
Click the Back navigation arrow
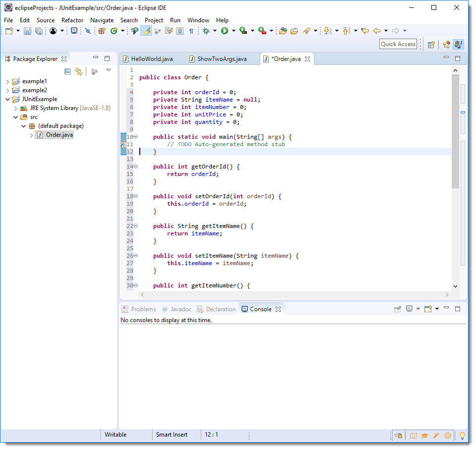377,31
